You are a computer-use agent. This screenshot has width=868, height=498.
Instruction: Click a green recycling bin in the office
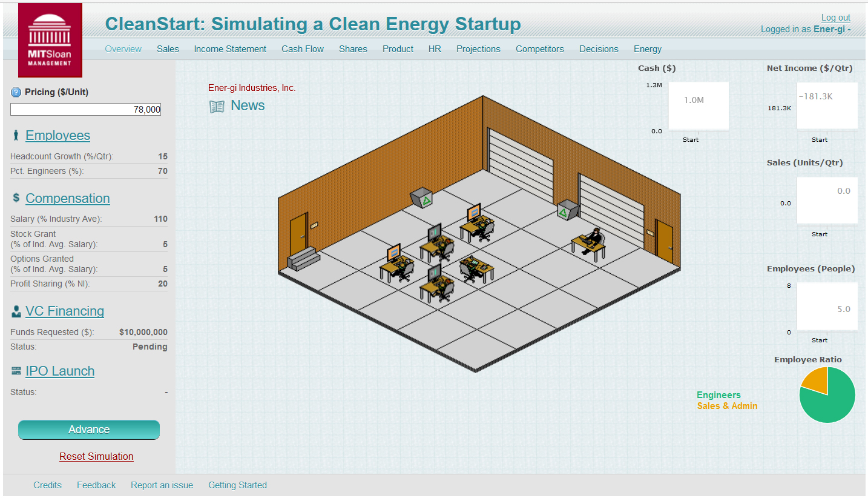pyautogui.click(x=422, y=197)
